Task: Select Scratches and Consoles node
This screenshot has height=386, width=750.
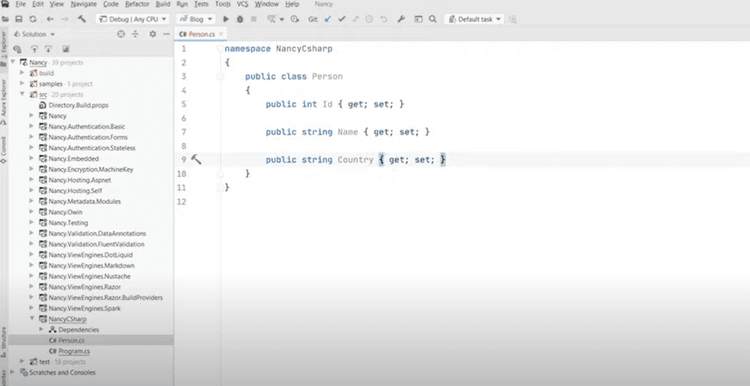Action: [x=58, y=372]
